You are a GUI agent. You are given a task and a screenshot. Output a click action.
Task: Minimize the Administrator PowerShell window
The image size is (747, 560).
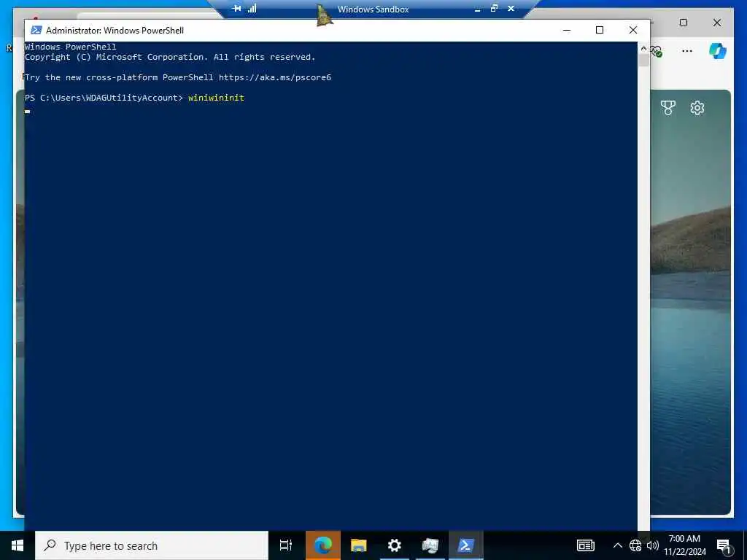click(566, 30)
